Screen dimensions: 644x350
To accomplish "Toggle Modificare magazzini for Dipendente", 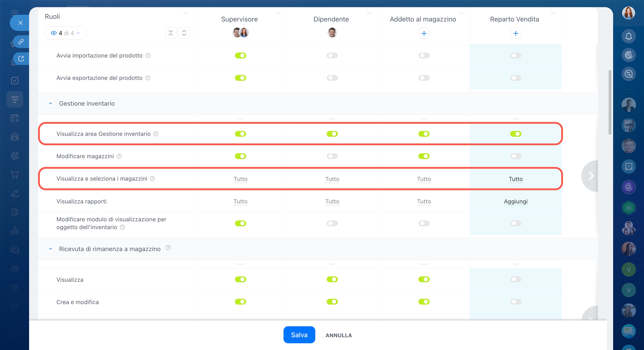I will [x=332, y=156].
